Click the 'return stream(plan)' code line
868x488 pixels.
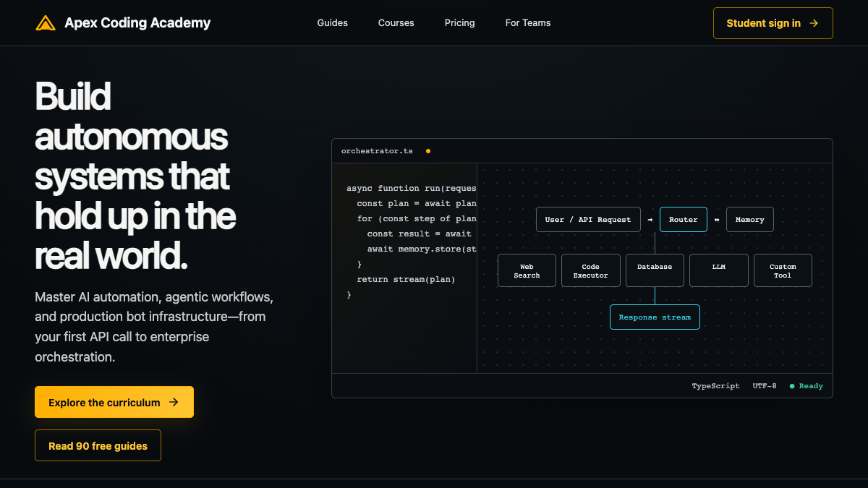coord(406,279)
